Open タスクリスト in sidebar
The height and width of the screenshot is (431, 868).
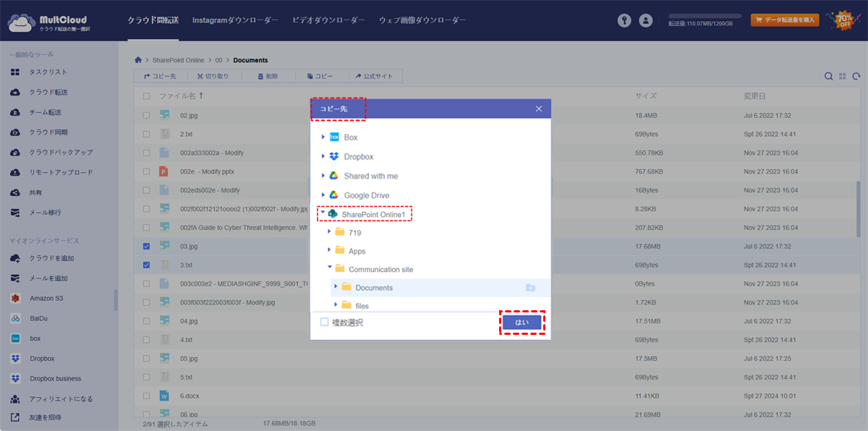[x=48, y=72]
